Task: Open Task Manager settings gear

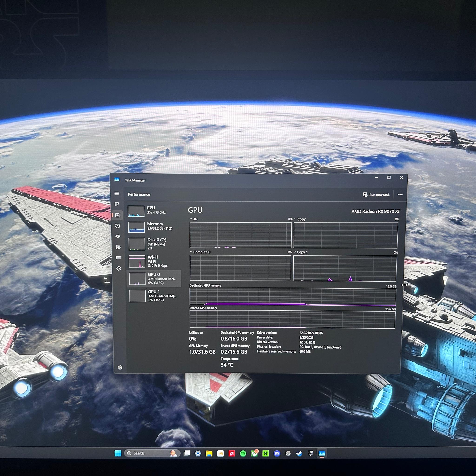Action: pos(120,367)
